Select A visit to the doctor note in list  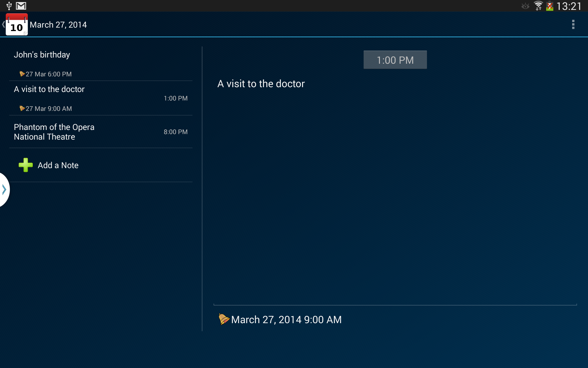pos(101,98)
